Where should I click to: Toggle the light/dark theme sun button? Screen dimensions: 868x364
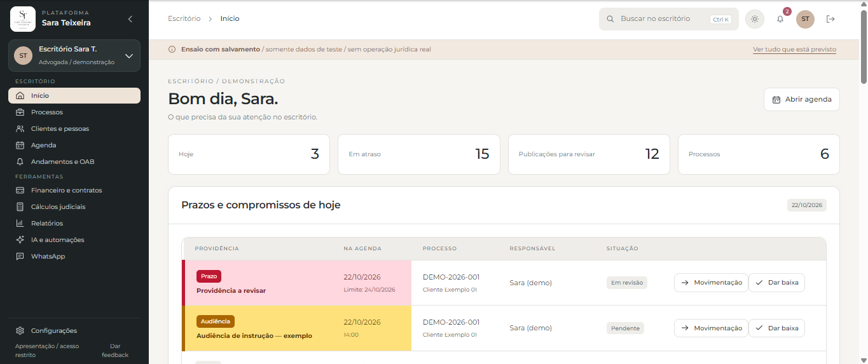click(x=755, y=19)
